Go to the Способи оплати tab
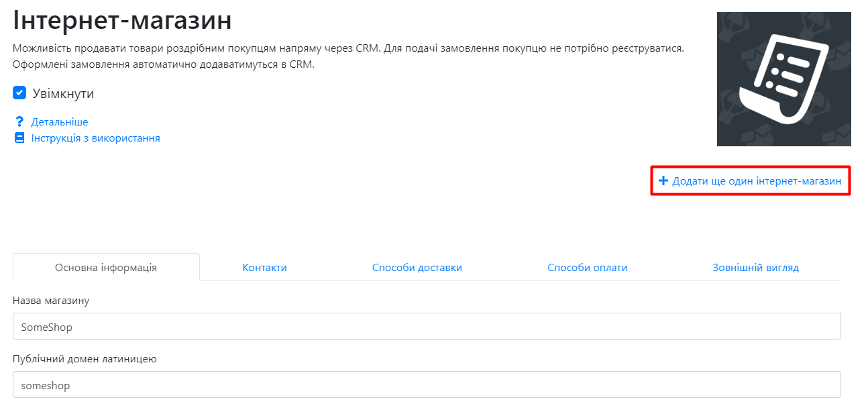The width and height of the screenshot is (868, 410). (x=587, y=267)
